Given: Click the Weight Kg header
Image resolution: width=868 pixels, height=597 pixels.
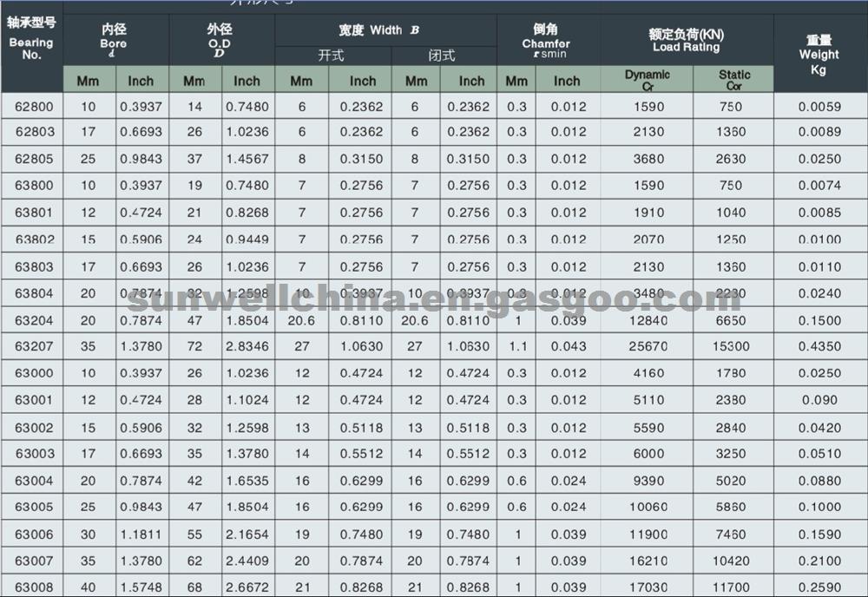Looking at the screenshot, I should click(819, 54).
